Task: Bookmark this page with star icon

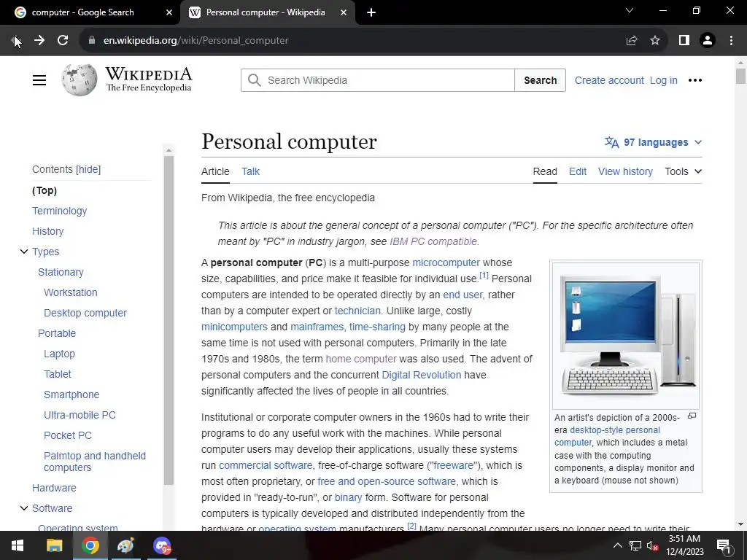Action: click(x=655, y=41)
